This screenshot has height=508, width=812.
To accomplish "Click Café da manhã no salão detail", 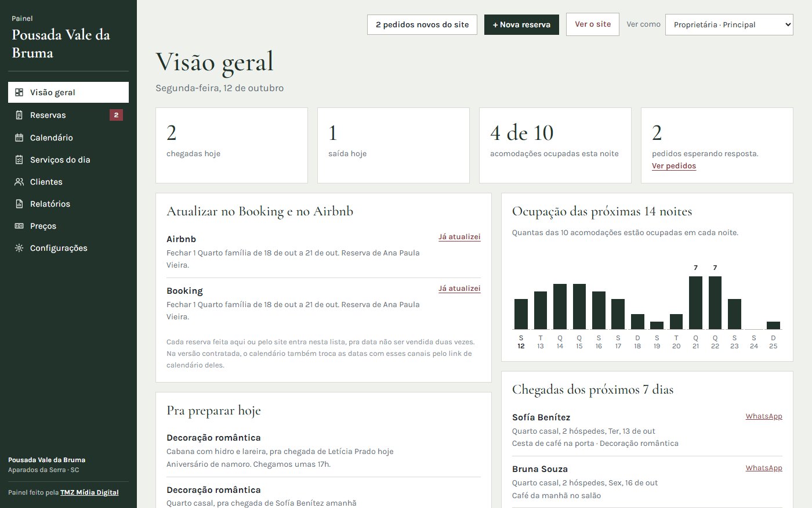I will click(556, 496).
